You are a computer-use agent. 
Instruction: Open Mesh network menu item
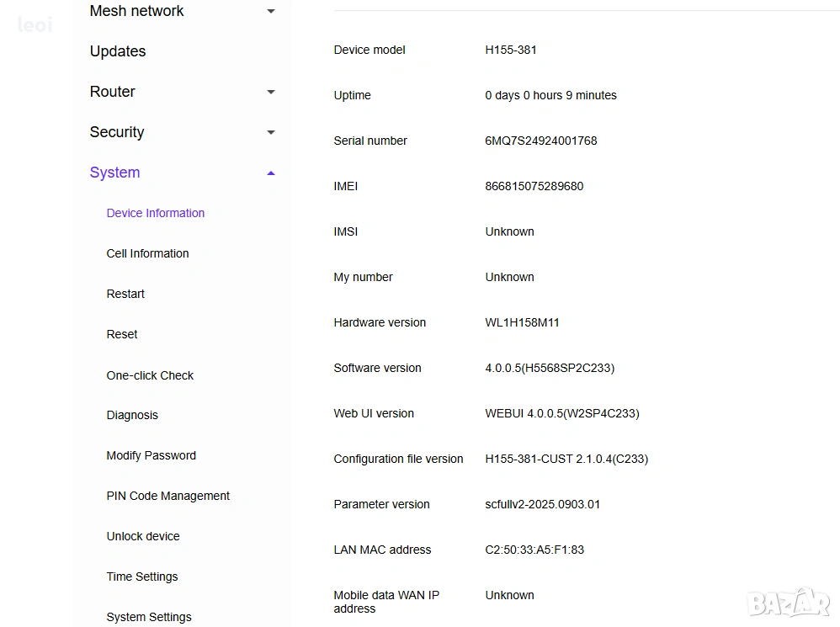[x=136, y=11]
